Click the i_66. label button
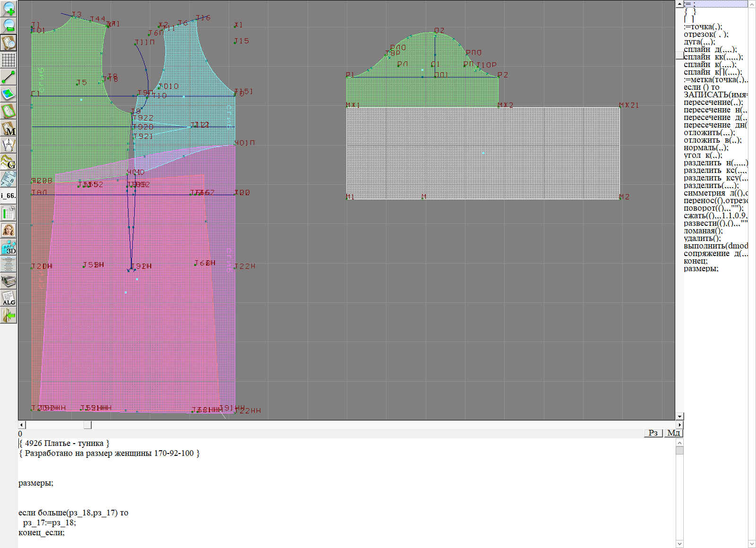Image resolution: width=756 pixels, height=548 pixels. [9, 196]
